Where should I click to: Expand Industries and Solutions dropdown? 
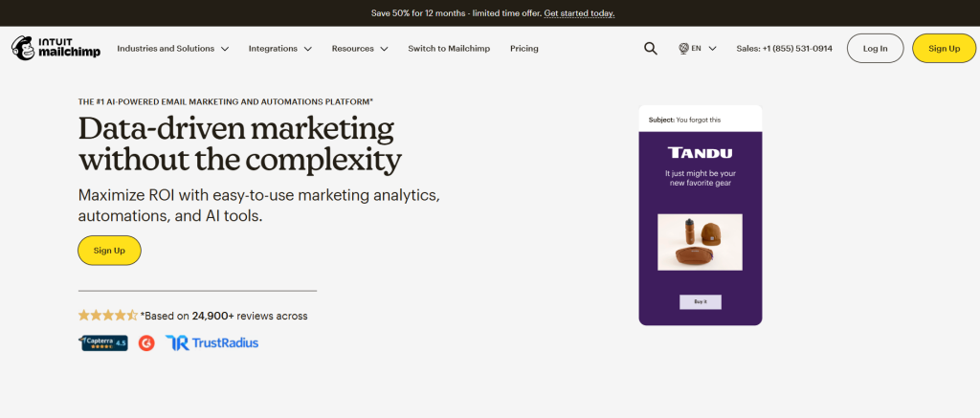[173, 49]
